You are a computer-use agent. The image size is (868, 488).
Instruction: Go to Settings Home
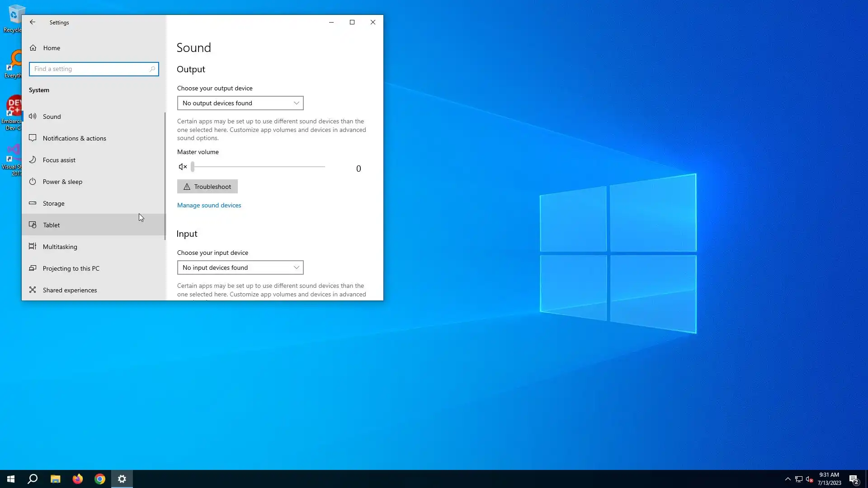point(52,48)
